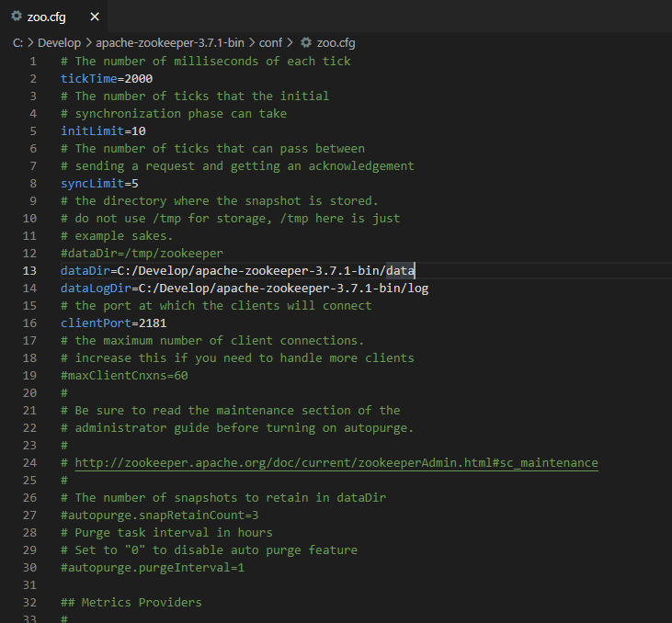Click the dataDir=C:/Develop path line
Viewport: 672px width, 623px height.
[x=237, y=271]
